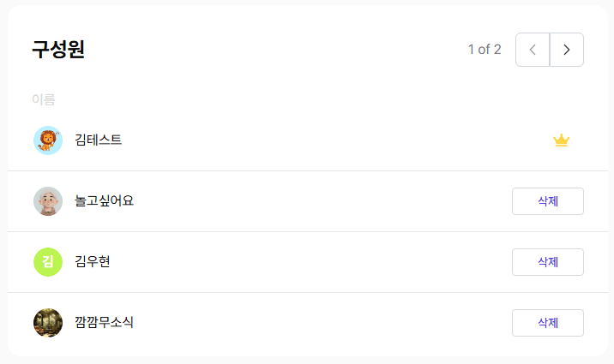Click the gold crown owner icon

[561, 140]
